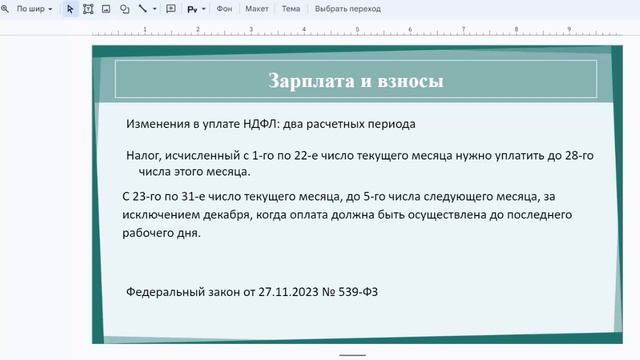Viewport: 640px width, 360px height.
Task: Click the 'Фон' background button
Action: [x=224, y=9]
